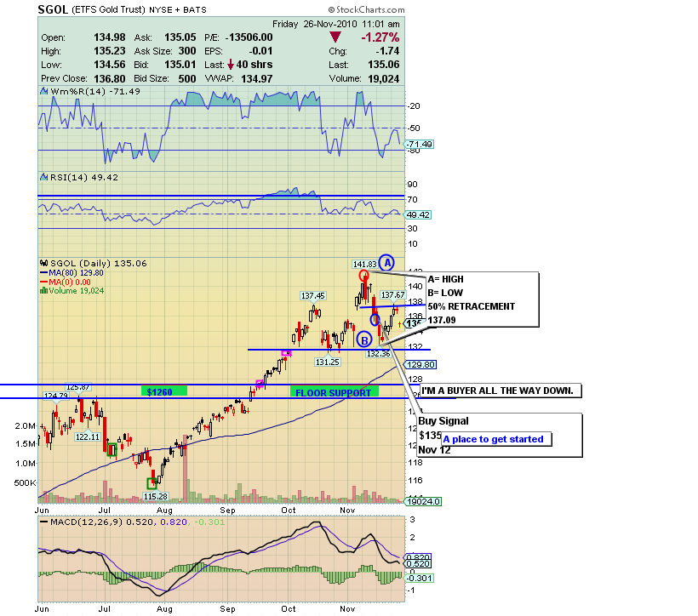
Task: Click the blue MA(80) 129.80 legend entry
Action: pos(72,273)
